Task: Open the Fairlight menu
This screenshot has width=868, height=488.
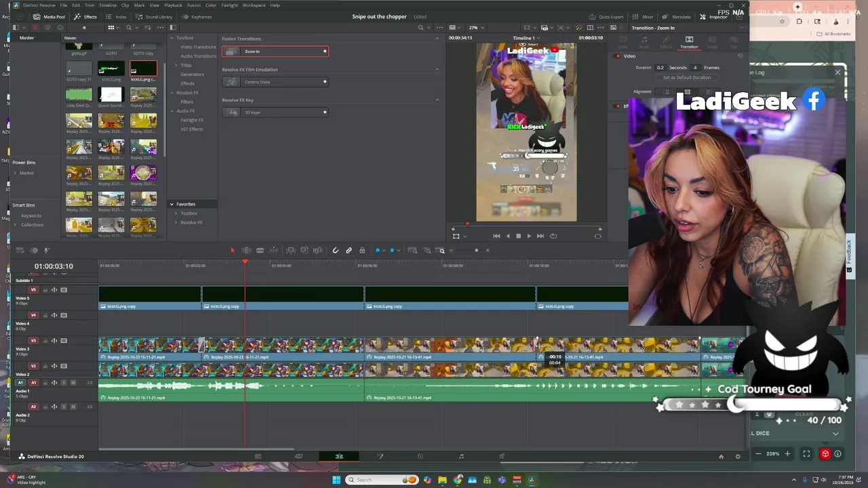Action: point(229,5)
